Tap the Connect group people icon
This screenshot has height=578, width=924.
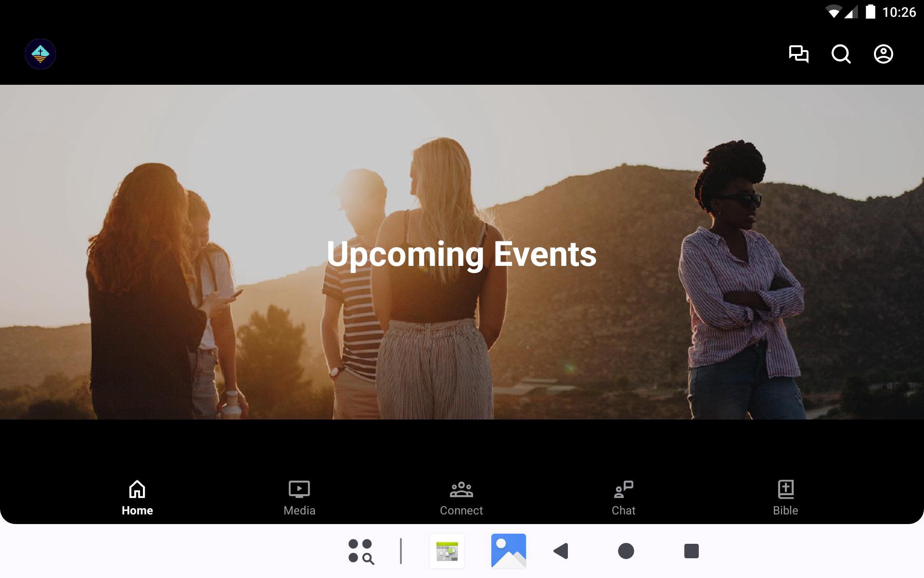461,489
